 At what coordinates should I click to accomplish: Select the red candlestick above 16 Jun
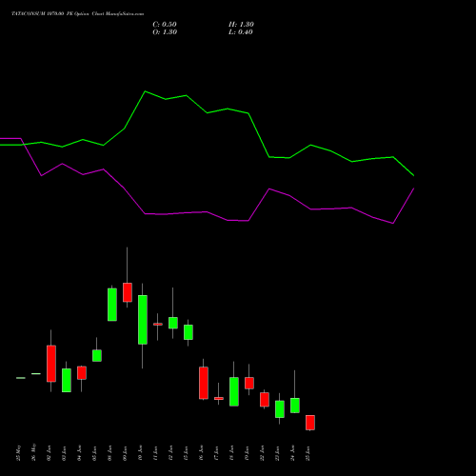204,383
